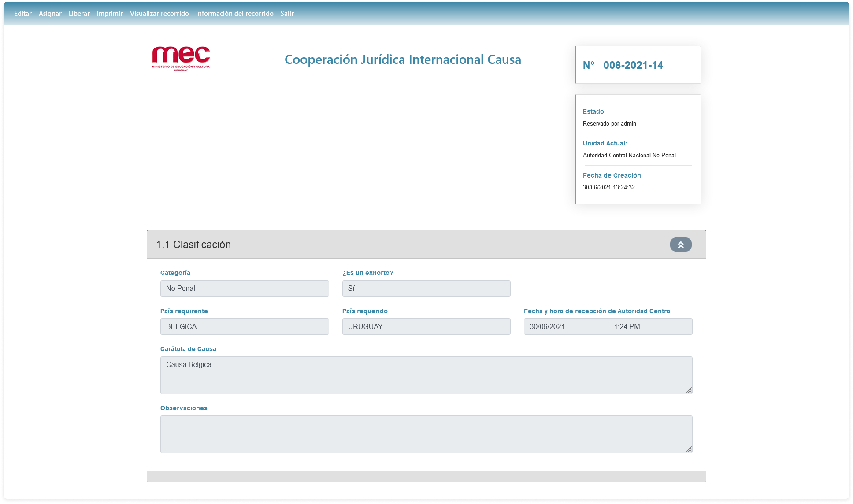Click the Carátula de Causa text area
Screen dimensions: 853x504
[426, 375]
